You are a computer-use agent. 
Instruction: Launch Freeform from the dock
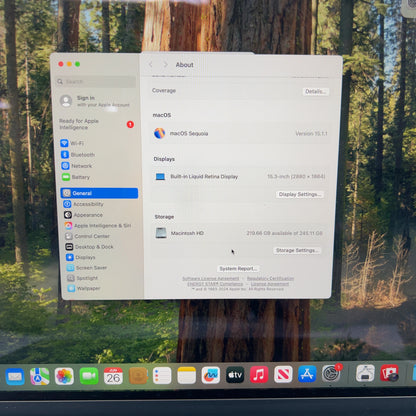click(211, 375)
